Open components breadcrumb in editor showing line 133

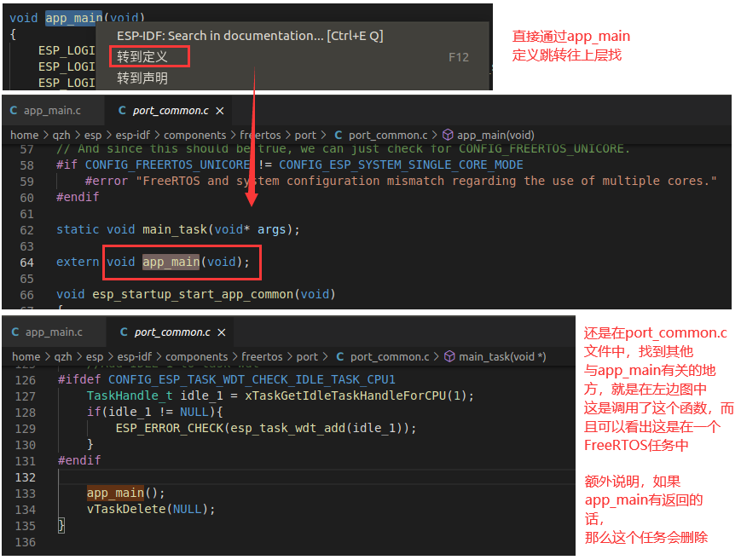[x=197, y=357]
